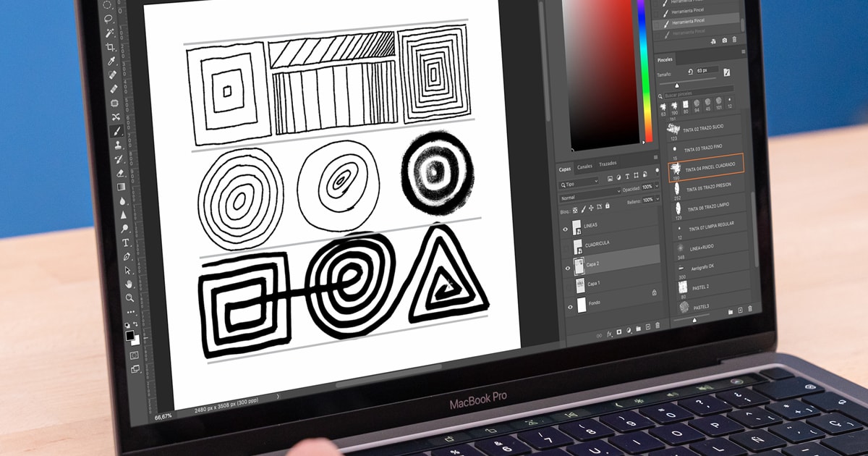Switch to the Canales tab
Screen dimensions: 868x456
coord(584,165)
